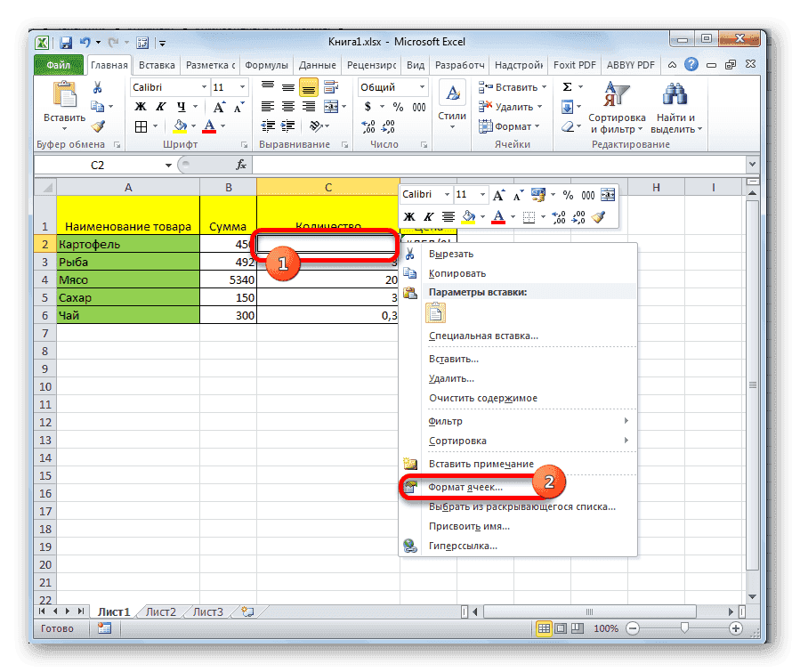Click the Save icon on quick access toolbar
Image resolution: width=800 pixels, height=672 pixels.
(x=66, y=42)
